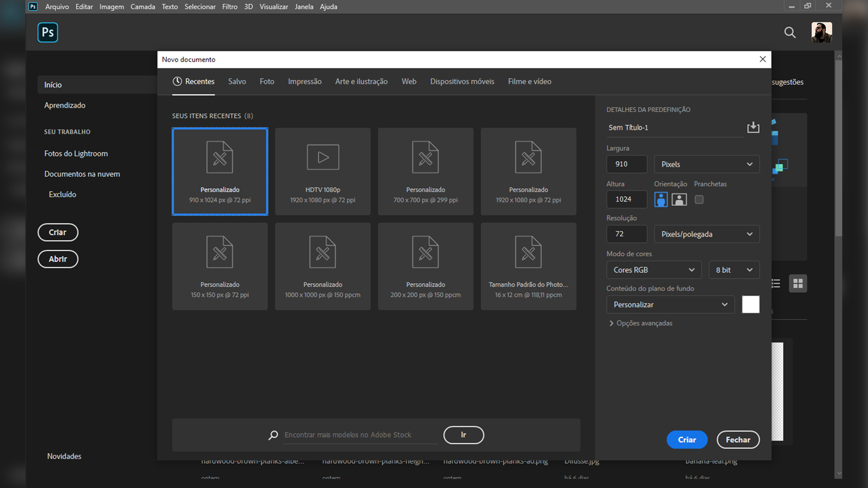Click the Abrir button in sidebar
Screen dimensions: 868x488
coord(58,259)
